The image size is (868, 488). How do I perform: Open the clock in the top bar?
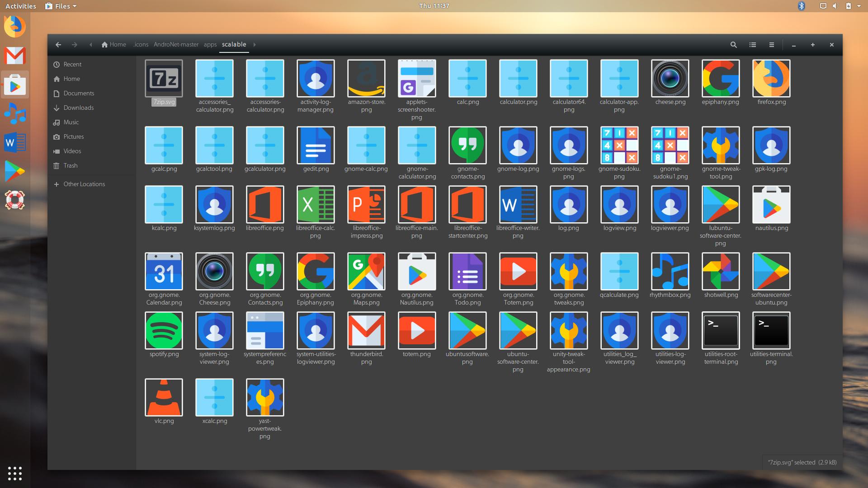click(434, 6)
